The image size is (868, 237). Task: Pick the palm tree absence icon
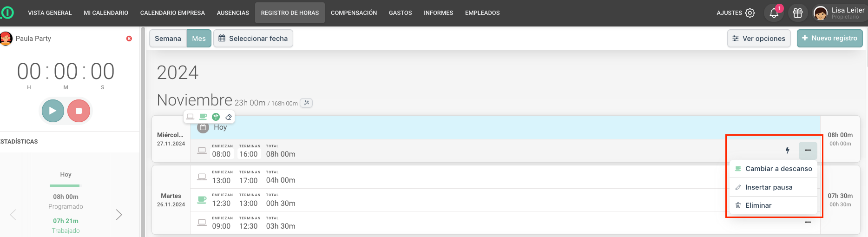216,117
